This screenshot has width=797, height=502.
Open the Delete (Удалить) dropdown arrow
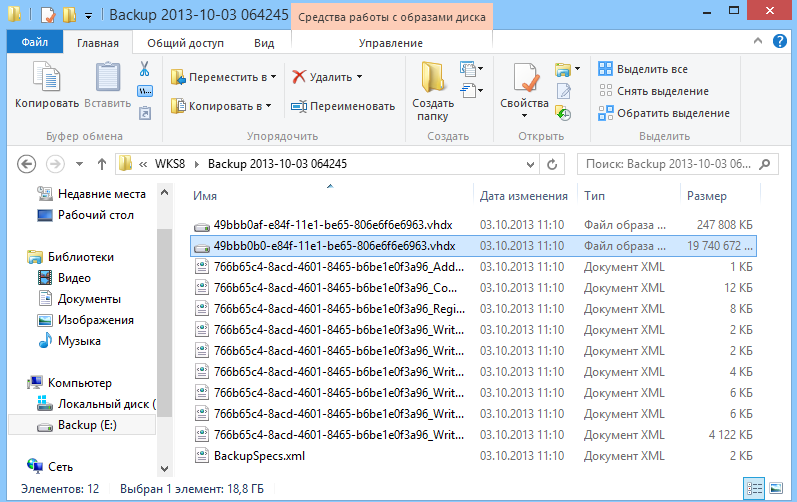(x=359, y=77)
